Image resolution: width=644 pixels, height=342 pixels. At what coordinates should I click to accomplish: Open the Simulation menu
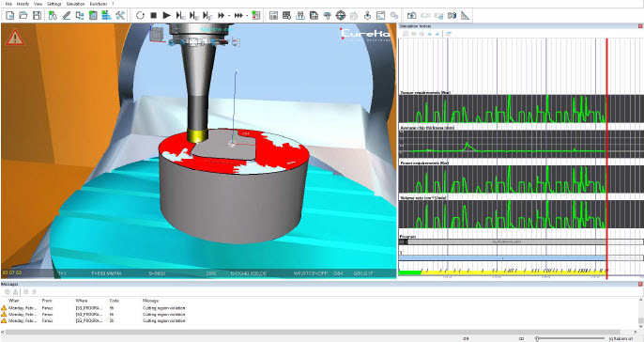pyautogui.click(x=75, y=4)
